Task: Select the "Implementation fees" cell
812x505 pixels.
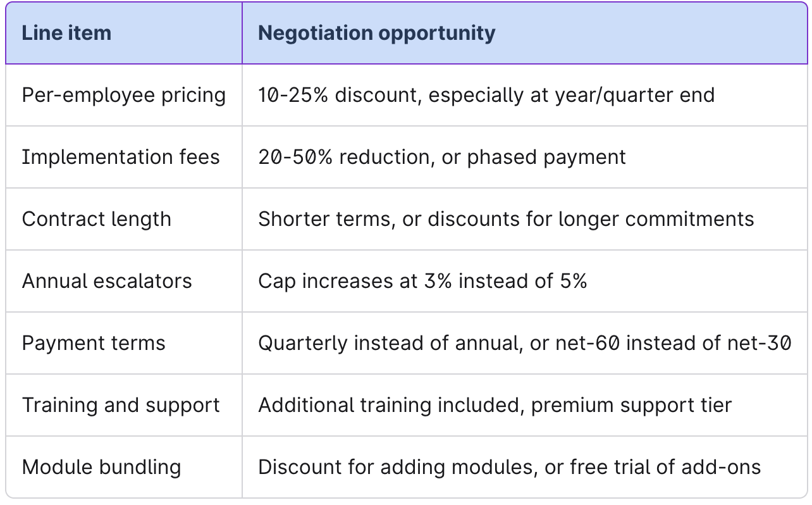Action: click(124, 157)
